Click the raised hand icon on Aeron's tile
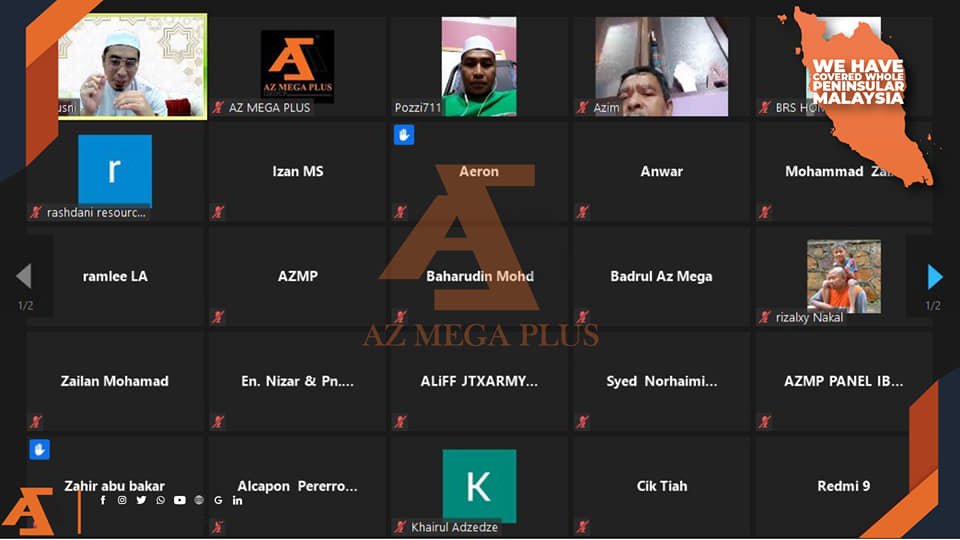960x540 pixels. pos(403,135)
